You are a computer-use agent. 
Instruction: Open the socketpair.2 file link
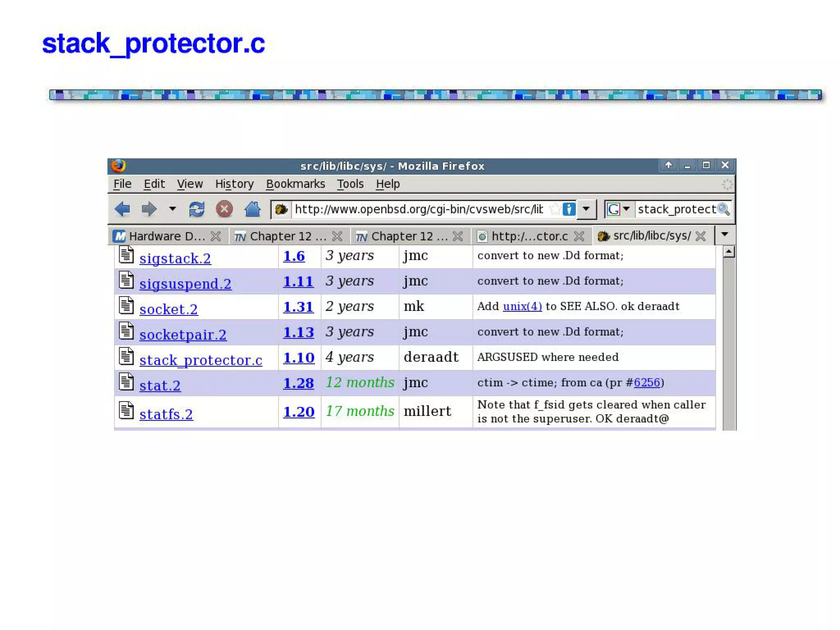[x=183, y=335]
